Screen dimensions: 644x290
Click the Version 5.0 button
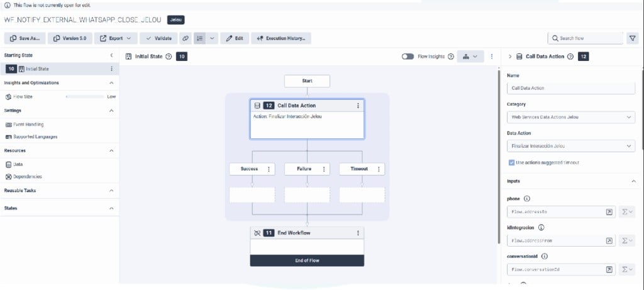70,38
